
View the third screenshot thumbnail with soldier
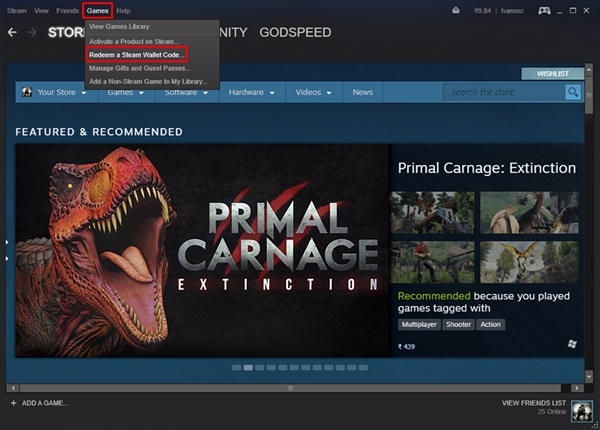pos(432,262)
